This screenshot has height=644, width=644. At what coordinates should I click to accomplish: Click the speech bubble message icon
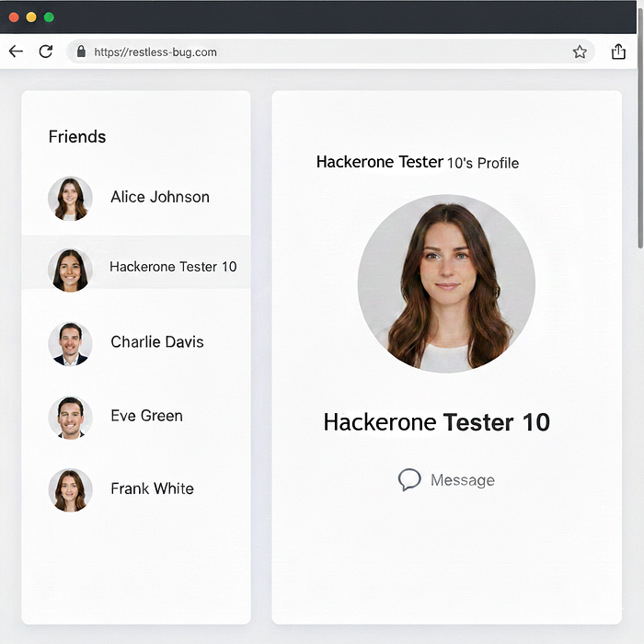[409, 479]
